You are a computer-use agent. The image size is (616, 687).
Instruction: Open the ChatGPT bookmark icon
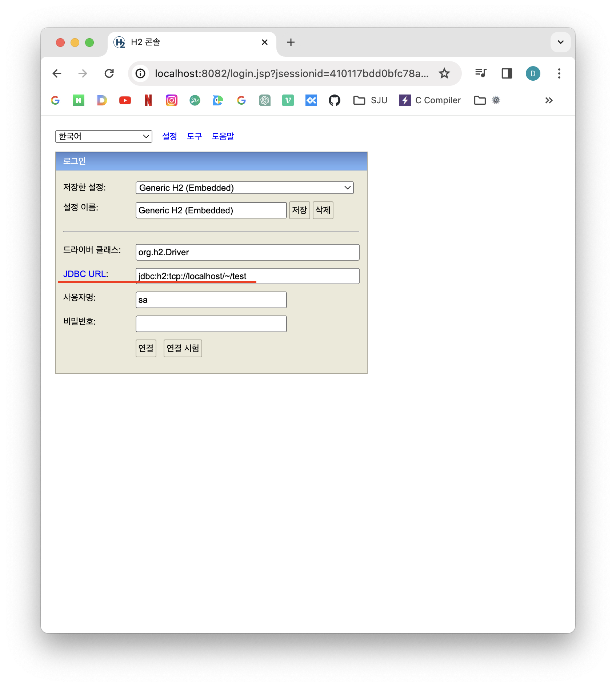[265, 100]
